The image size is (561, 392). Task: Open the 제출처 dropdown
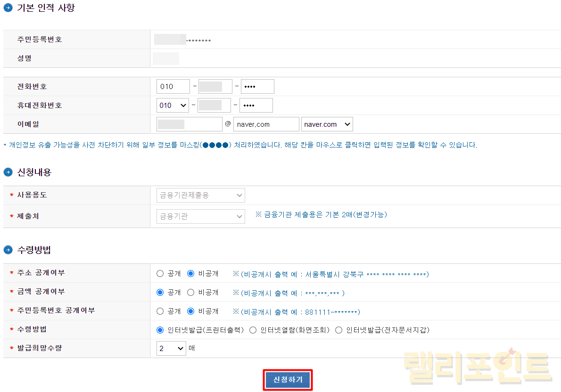tap(200, 217)
